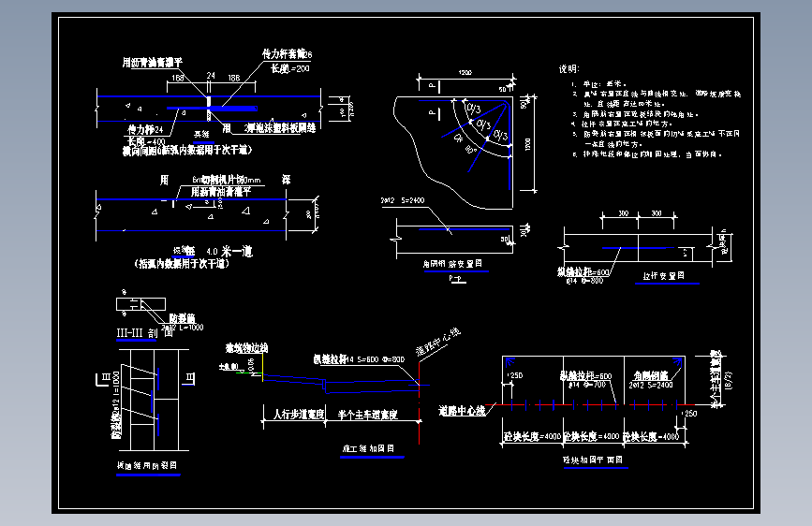Click the 传力杆套筒 leader text

[x=287, y=54]
